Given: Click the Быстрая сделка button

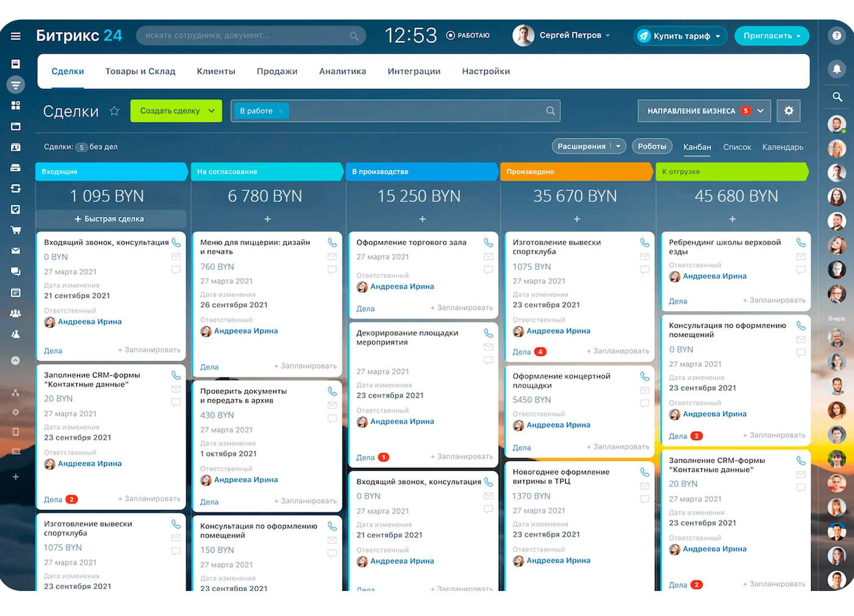Looking at the screenshot, I should pos(110,218).
